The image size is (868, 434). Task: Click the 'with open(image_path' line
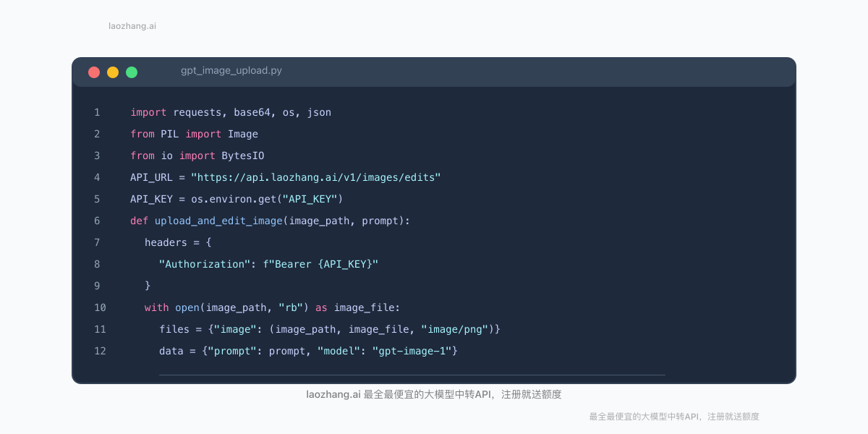[272, 307]
